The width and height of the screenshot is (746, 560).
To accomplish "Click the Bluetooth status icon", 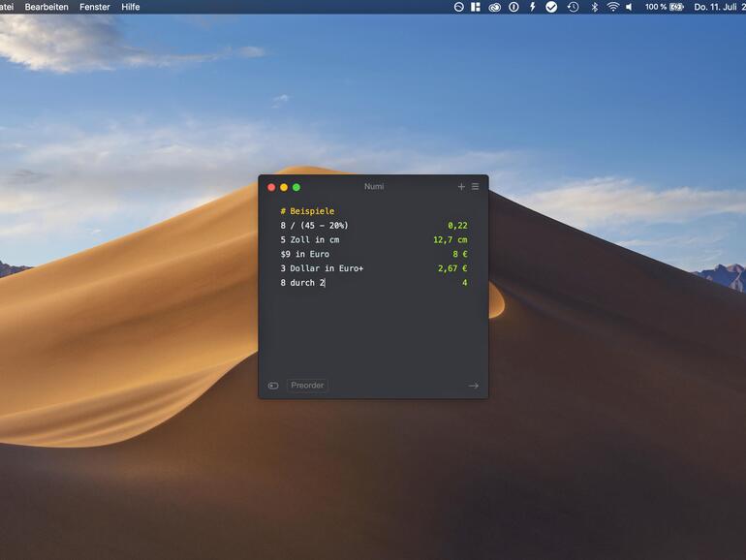I will (x=594, y=7).
